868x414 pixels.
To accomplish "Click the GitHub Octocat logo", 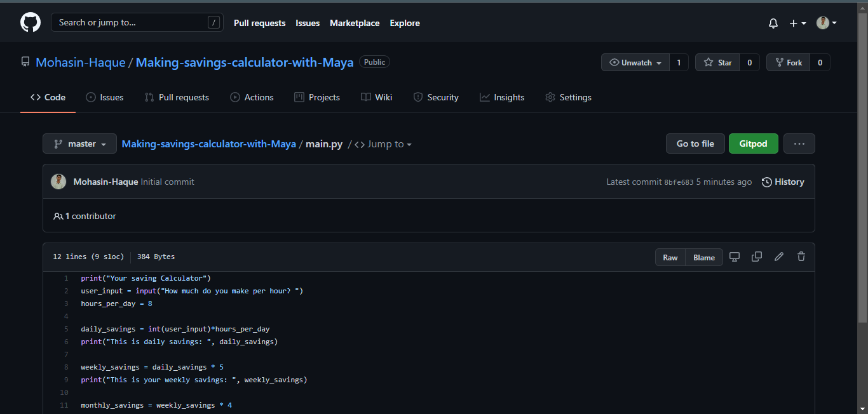I will click(31, 23).
